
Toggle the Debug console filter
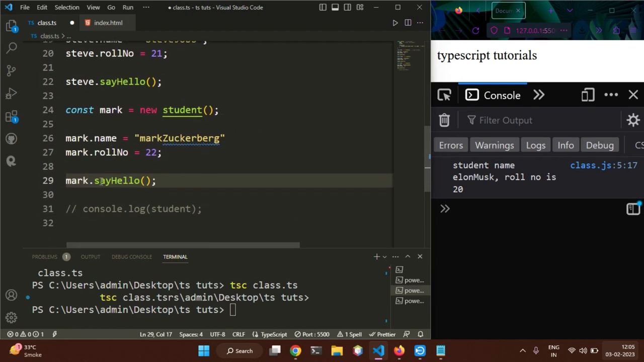(x=600, y=145)
